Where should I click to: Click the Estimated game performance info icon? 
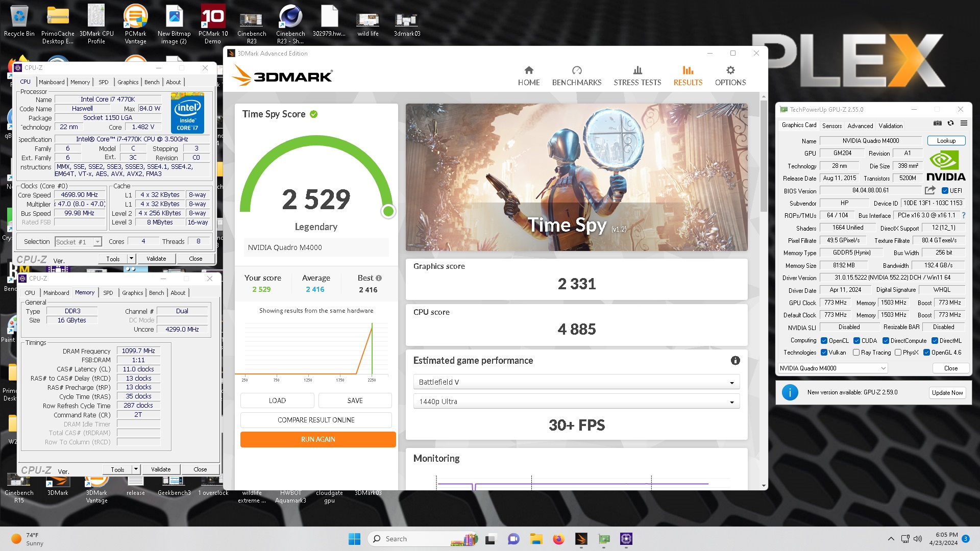(x=735, y=361)
